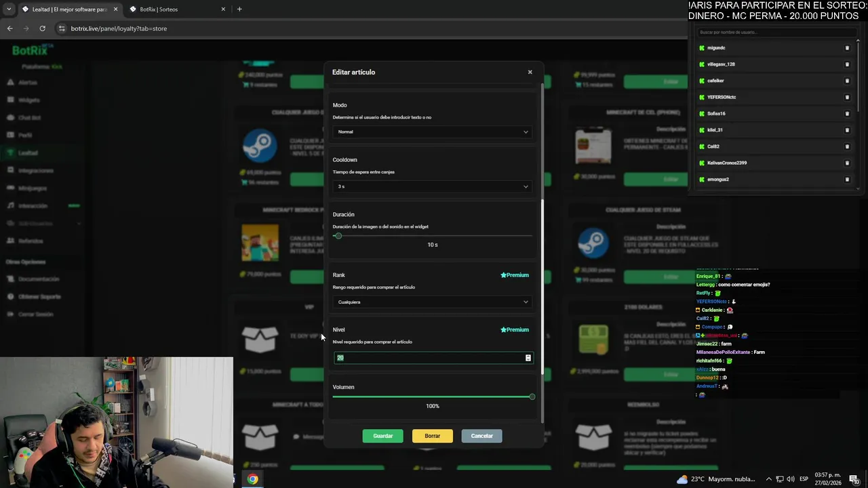Open a new browser tab

click(x=239, y=9)
